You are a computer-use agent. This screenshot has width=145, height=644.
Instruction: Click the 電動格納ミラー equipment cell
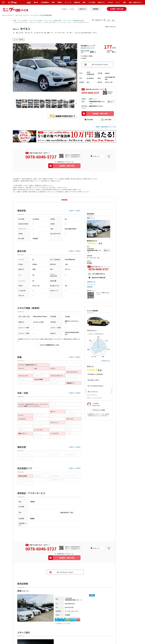73,383
